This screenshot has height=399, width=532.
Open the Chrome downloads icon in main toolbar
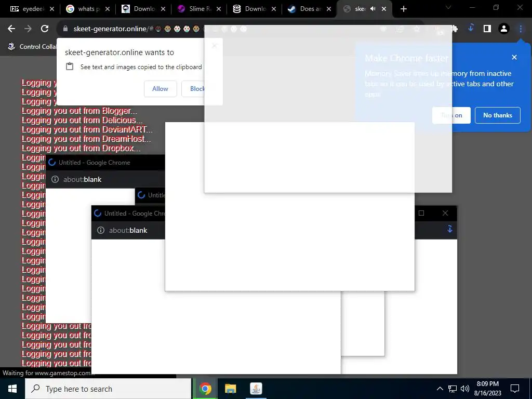(x=471, y=29)
